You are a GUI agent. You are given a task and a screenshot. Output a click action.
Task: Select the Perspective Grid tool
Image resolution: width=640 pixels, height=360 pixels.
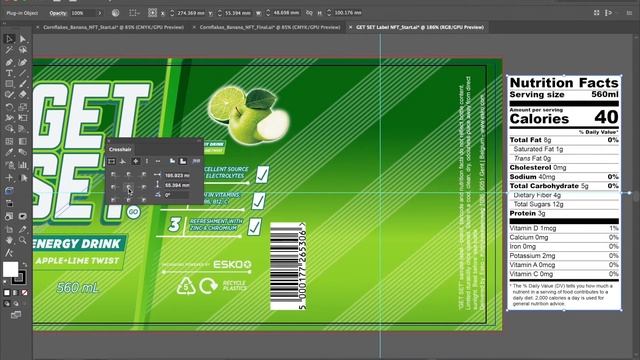point(22,129)
